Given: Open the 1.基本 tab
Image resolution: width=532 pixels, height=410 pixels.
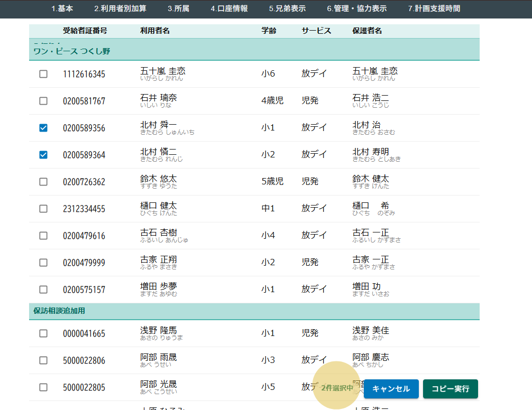Looking at the screenshot, I should 62,8.
